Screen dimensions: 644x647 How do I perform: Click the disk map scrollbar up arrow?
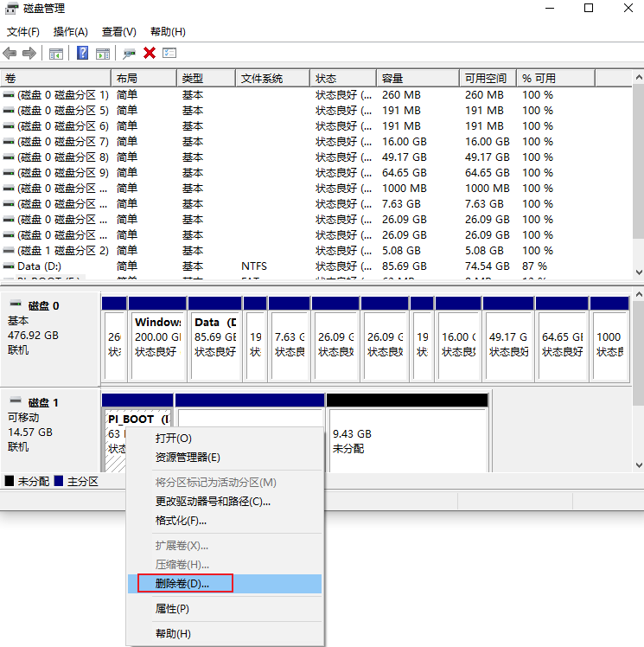639,294
